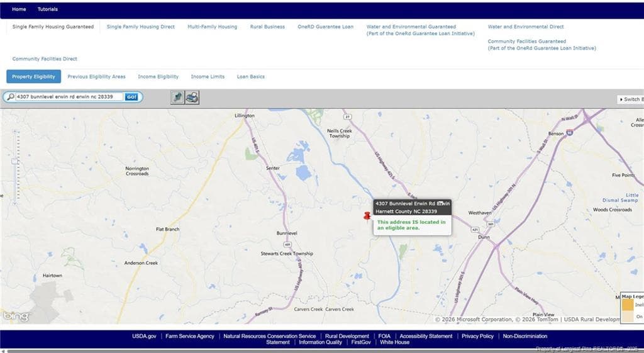644x353 pixels.
Task: Close the address info popup
Action: point(440,203)
